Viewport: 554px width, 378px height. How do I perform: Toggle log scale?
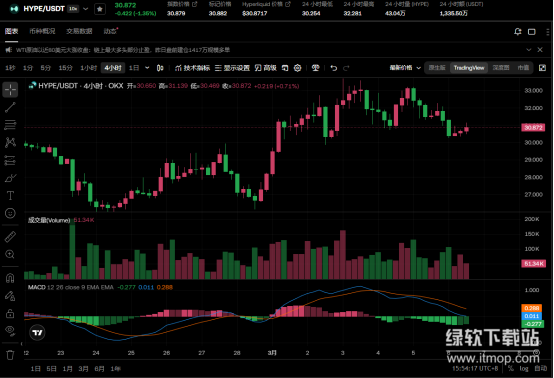(x=524, y=368)
